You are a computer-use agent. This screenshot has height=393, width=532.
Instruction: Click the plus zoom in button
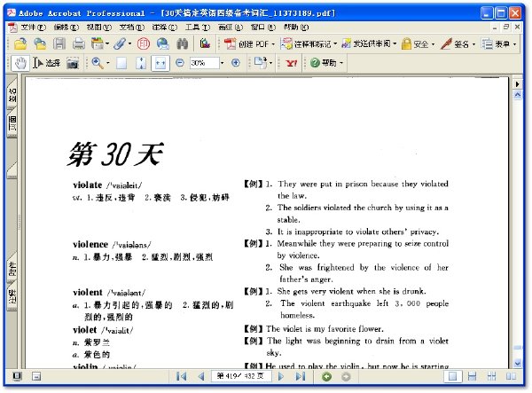click(x=236, y=63)
